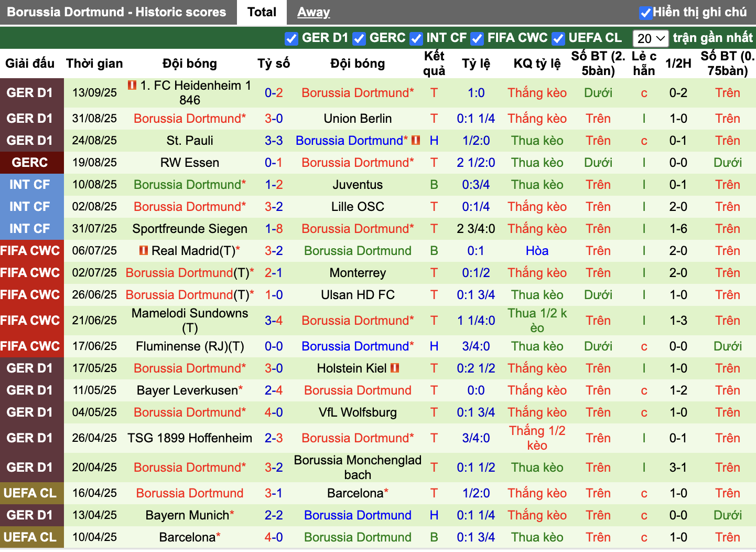Click Thắng 1/2 kèo result for Hoffenheim match

point(537,438)
